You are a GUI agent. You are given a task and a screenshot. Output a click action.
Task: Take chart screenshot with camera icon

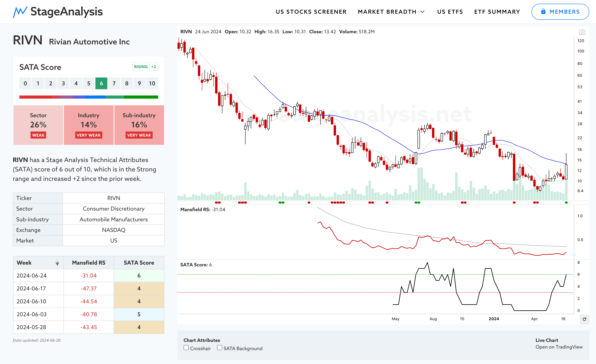[582, 32]
